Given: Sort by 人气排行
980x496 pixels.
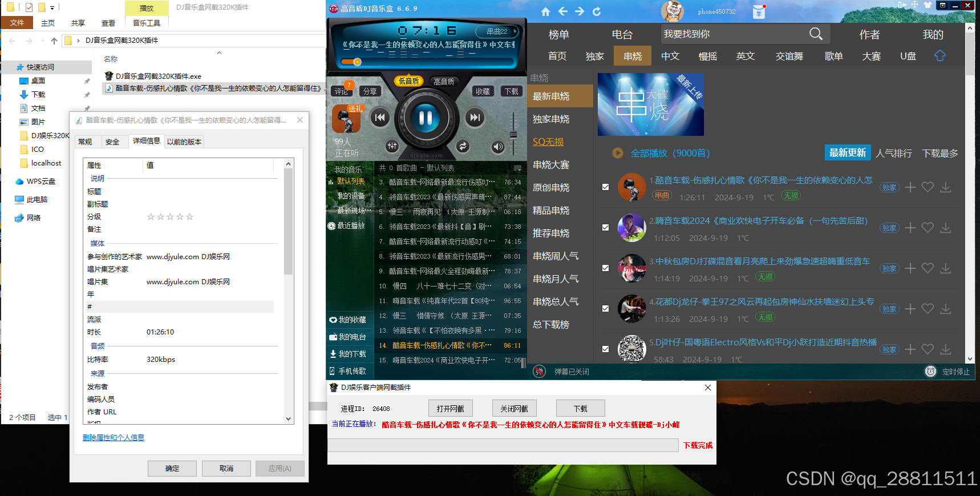Looking at the screenshot, I should [x=894, y=153].
